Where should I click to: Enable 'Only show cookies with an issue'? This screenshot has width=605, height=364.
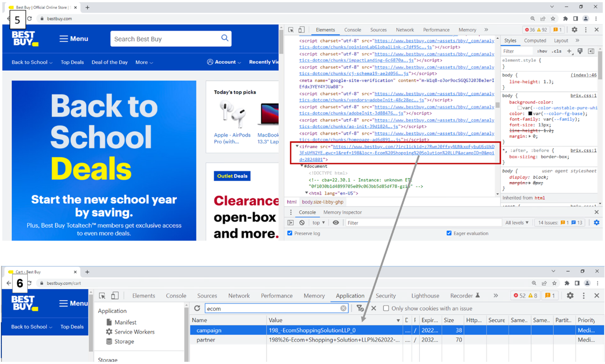pyautogui.click(x=386, y=309)
